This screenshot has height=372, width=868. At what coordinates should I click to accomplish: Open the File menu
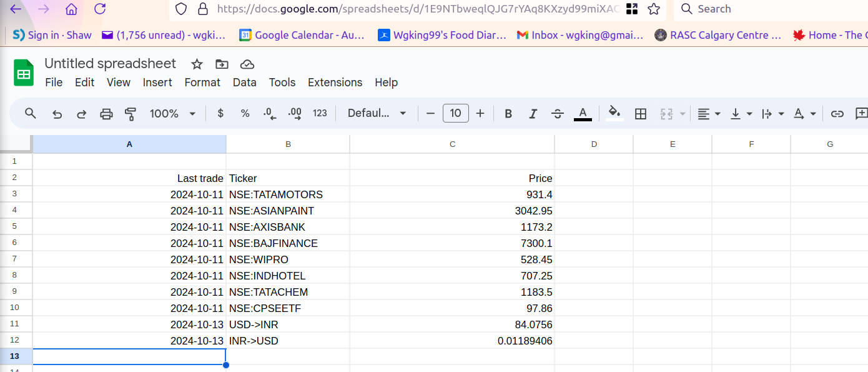[54, 83]
